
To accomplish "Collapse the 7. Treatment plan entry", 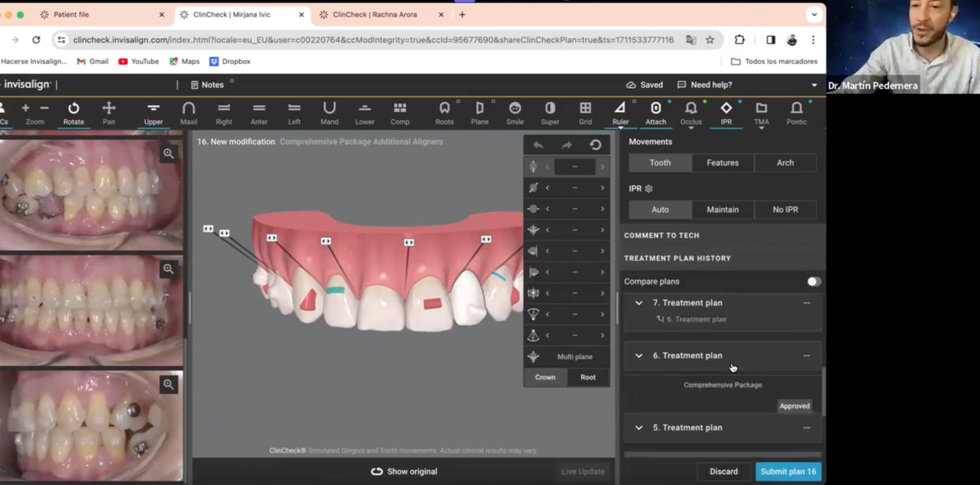I will coord(639,303).
